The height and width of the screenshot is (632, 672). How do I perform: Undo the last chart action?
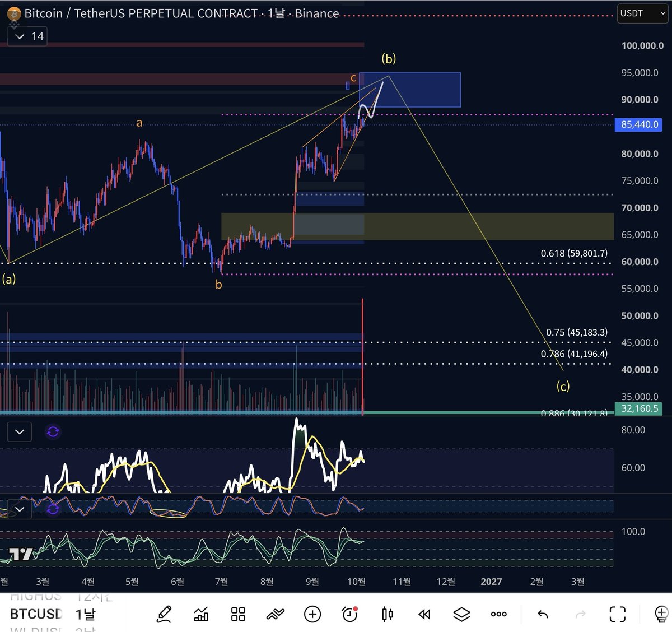[543, 615]
